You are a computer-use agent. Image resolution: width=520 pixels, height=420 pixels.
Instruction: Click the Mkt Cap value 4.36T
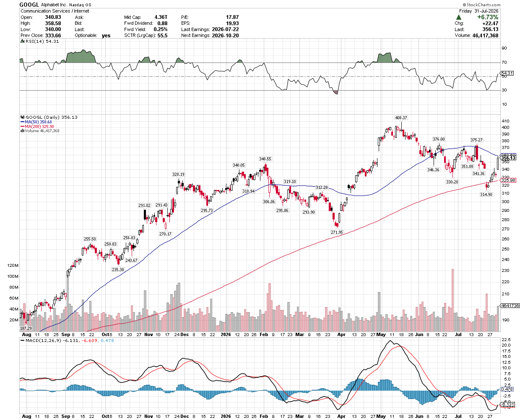pyautogui.click(x=161, y=17)
